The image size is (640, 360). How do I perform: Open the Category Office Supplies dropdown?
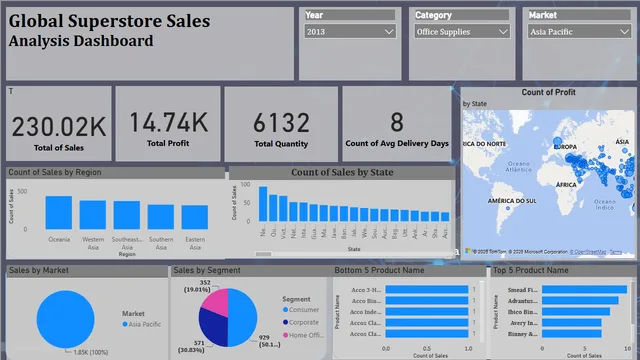[462, 32]
